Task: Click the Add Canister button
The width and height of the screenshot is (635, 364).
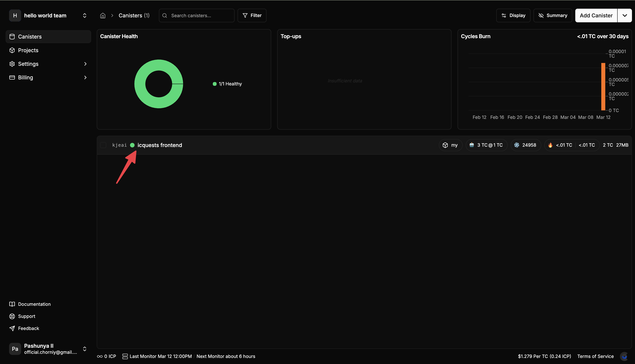Action: pyautogui.click(x=596, y=15)
